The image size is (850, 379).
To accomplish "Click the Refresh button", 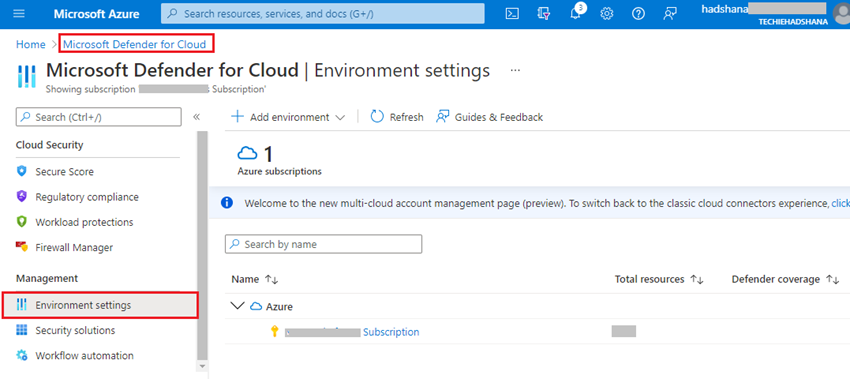I will point(397,117).
